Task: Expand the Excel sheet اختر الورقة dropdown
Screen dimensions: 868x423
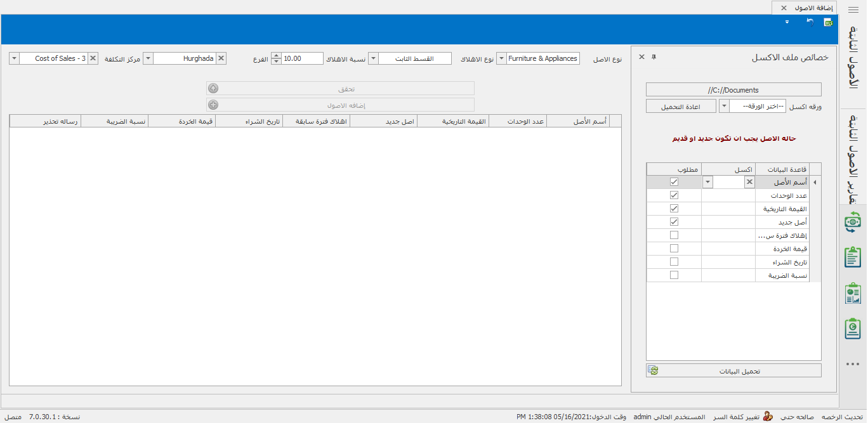Action: [724, 106]
